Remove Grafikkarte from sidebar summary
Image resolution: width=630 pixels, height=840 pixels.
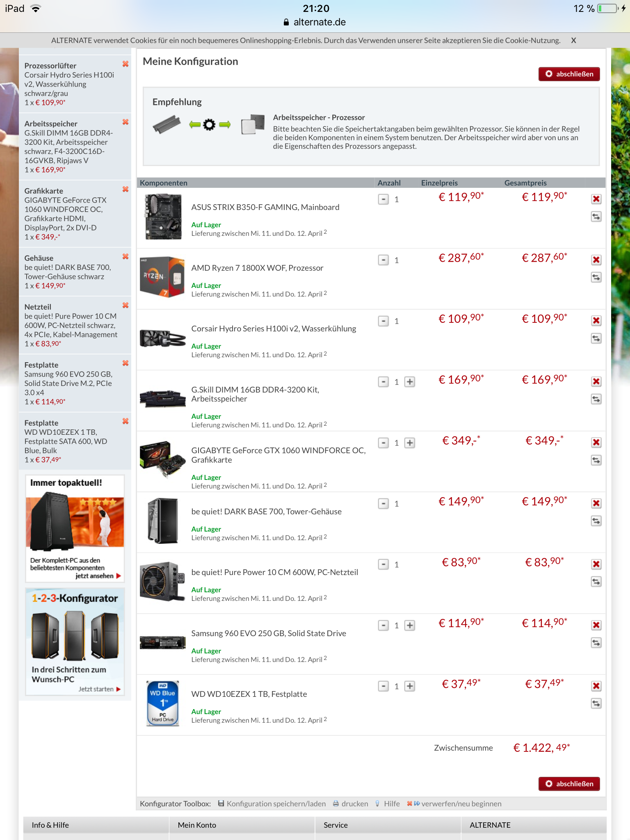pyautogui.click(x=126, y=189)
